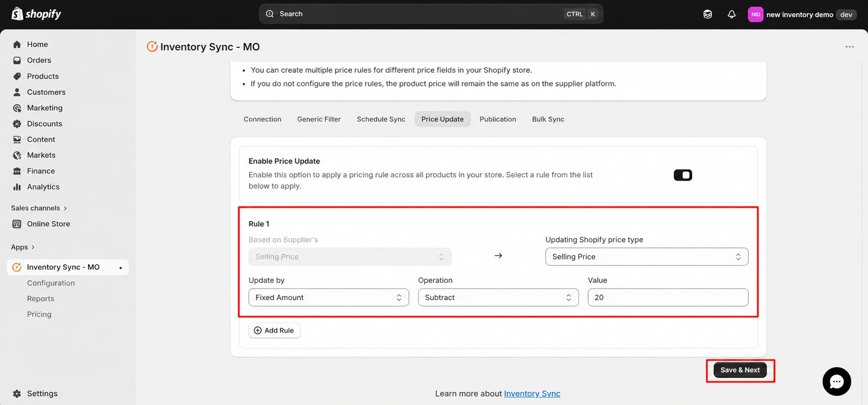The image size is (868, 405).
Task: Click the Shopify logo
Action: pyautogui.click(x=36, y=14)
